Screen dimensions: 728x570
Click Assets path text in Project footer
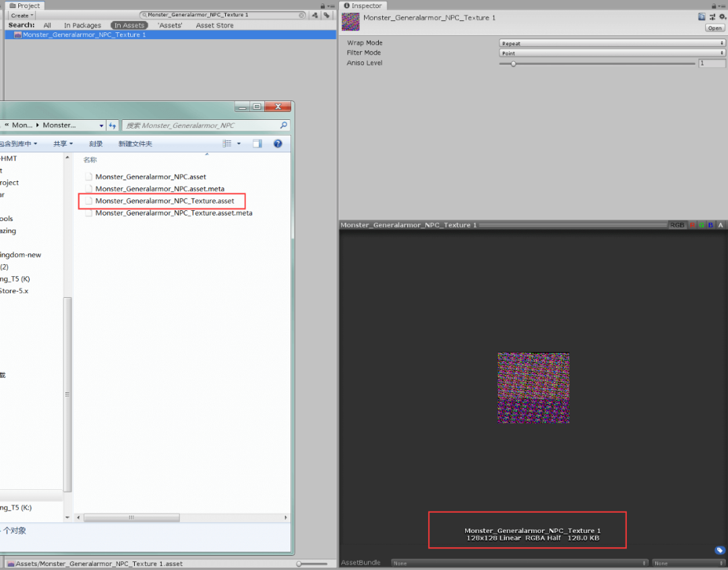[x=99, y=563]
